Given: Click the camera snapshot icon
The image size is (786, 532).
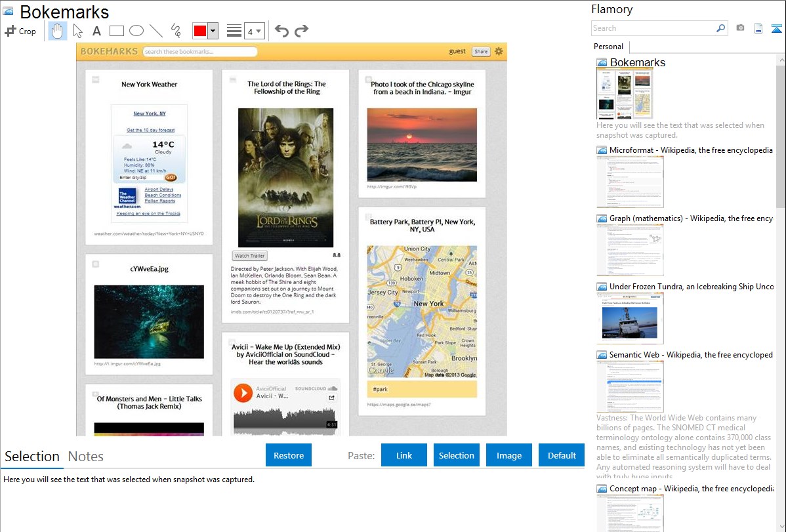Looking at the screenshot, I should (x=740, y=28).
